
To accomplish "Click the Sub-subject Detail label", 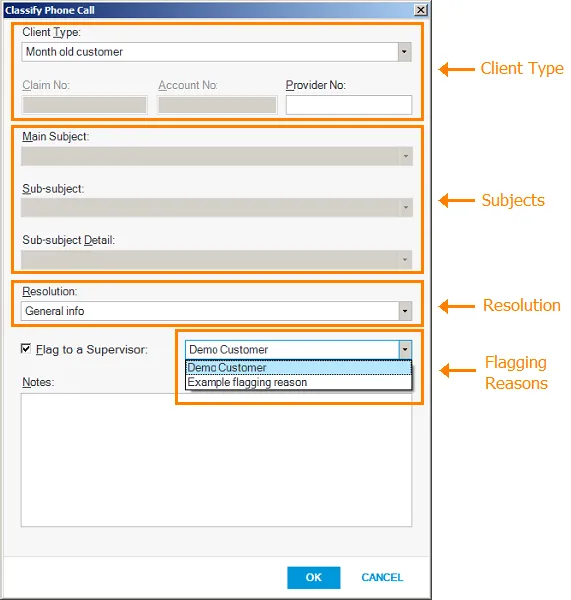I will [68, 240].
